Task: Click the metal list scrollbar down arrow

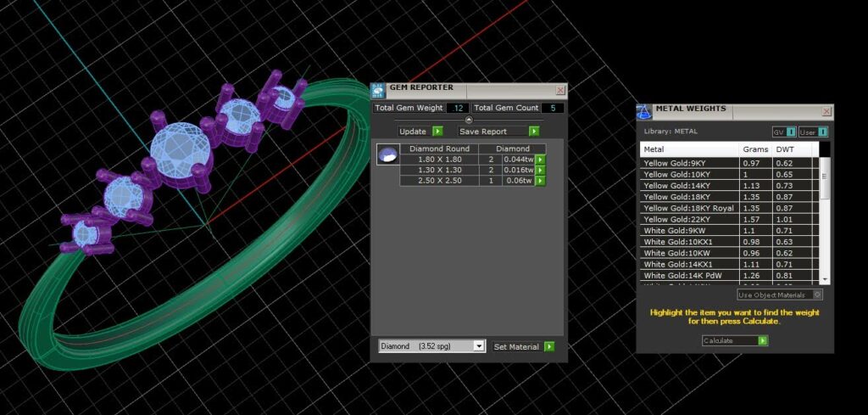Action: point(826,280)
